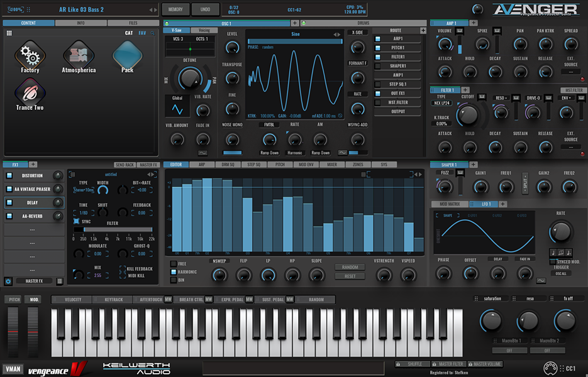Click the VMAN button
This screenshot has width=588, height=377.
pos(13,369)
